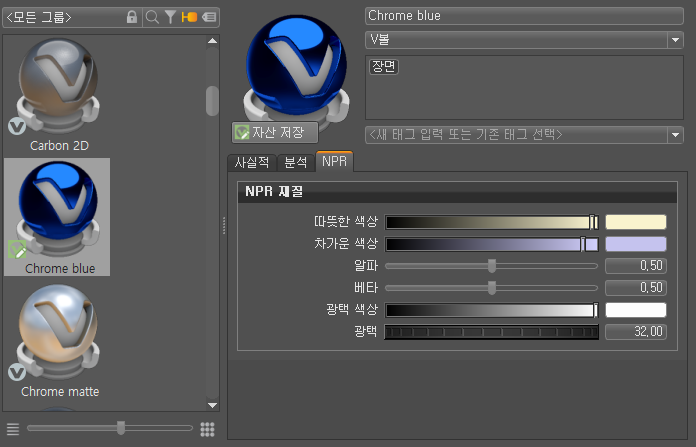Image resolution: width=696 pixels, height=447 pixels.
Task: Click the material list scrollbar thumb
Action: point(213,101)
